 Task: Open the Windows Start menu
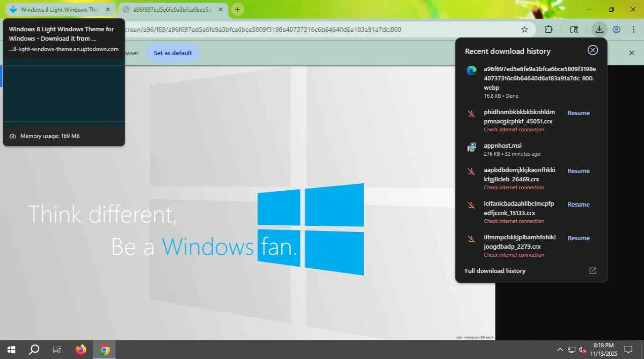click(11, 350)
